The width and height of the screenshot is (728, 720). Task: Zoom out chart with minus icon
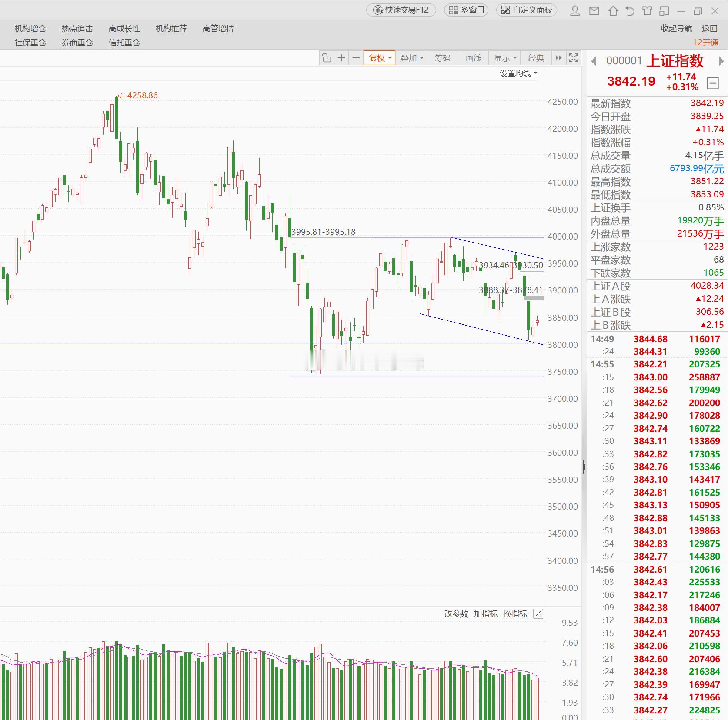click(x=356, y=58)
